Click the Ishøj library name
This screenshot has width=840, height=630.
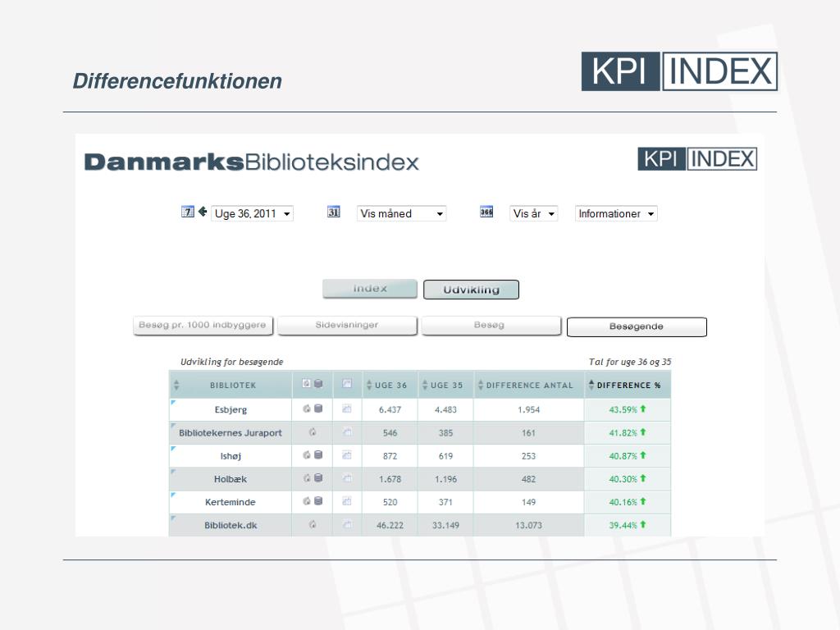tap(231, 456)
